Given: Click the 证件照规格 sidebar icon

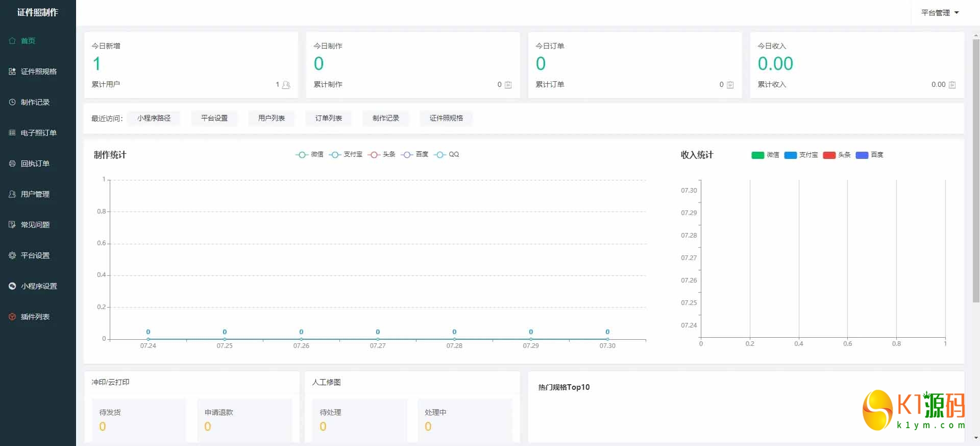Looking at the screenshot, I should (x=12, y=72).
